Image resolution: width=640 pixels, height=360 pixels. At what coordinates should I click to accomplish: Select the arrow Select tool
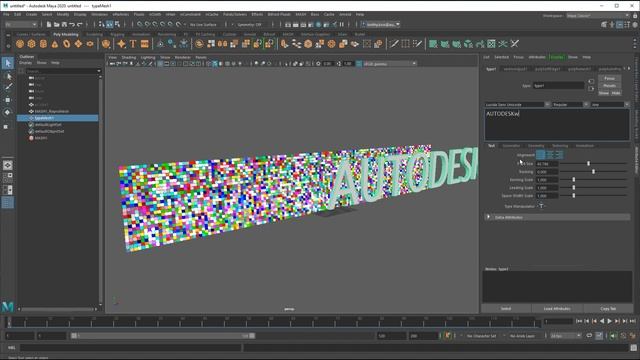[x=8, y=63]
